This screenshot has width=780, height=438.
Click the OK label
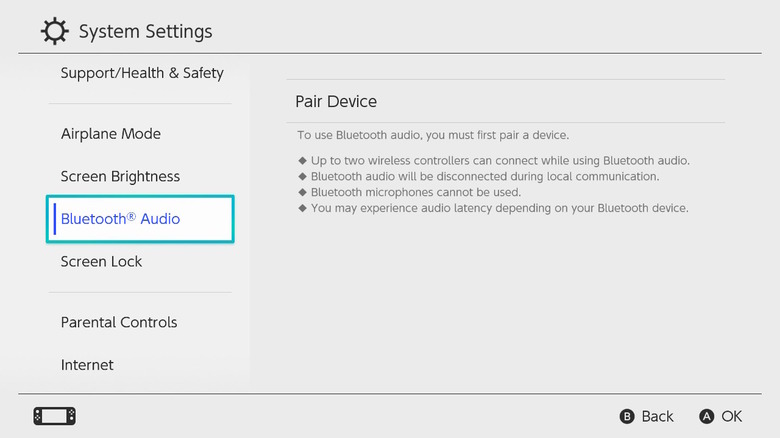click(x=731, y=416)
